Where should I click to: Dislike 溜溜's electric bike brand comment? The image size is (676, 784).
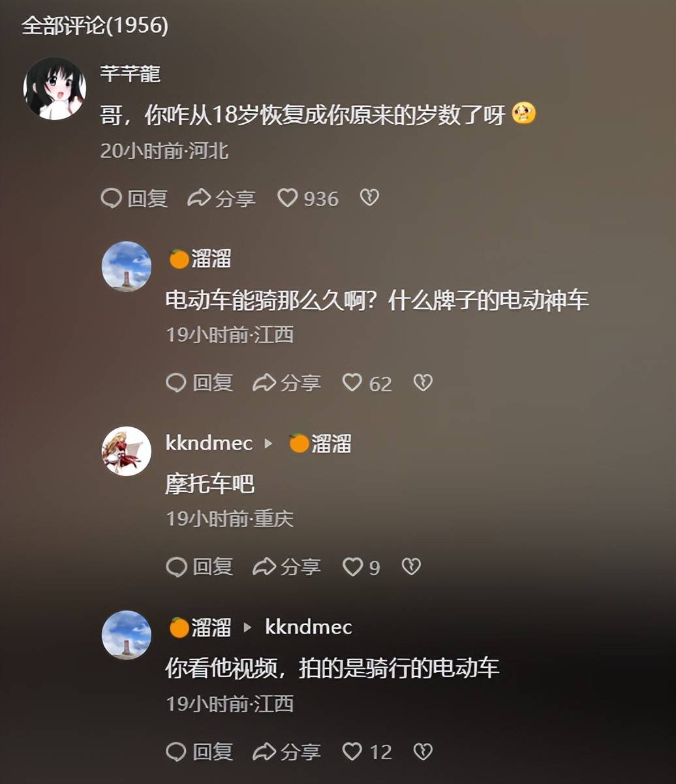[x=423, y=383]
